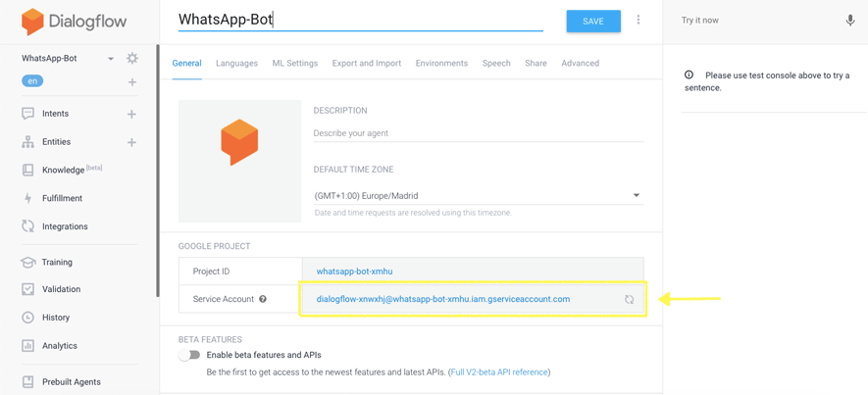Click the Entities hierarchy icon
Image resolution: width=868 pixels, height=395 pixels.
[27, 142]
